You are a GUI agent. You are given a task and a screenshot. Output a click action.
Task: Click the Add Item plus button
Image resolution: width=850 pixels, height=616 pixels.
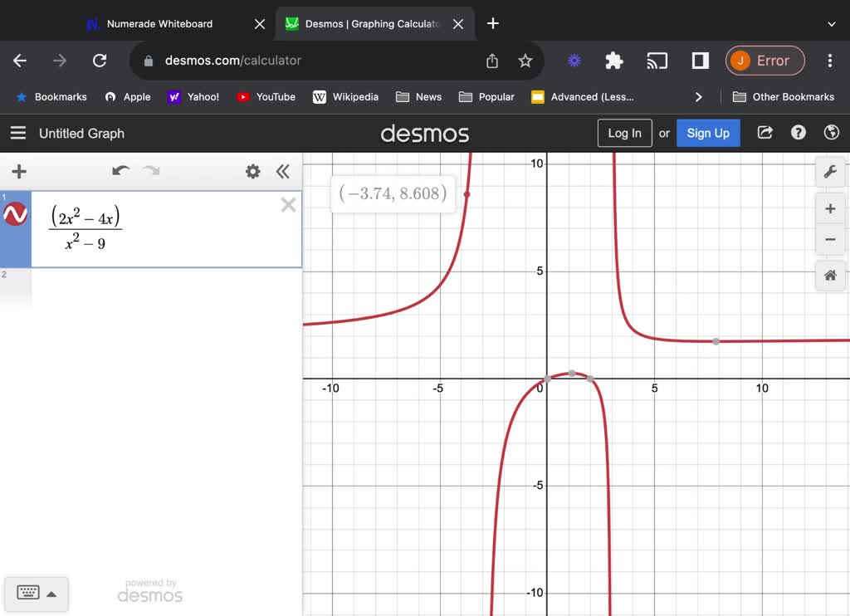[x=19, y=172]
